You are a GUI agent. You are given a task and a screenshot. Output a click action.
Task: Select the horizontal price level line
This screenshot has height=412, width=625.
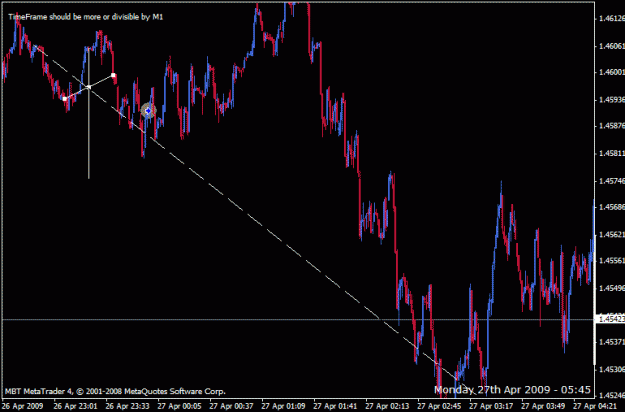(x=298, y=319)
